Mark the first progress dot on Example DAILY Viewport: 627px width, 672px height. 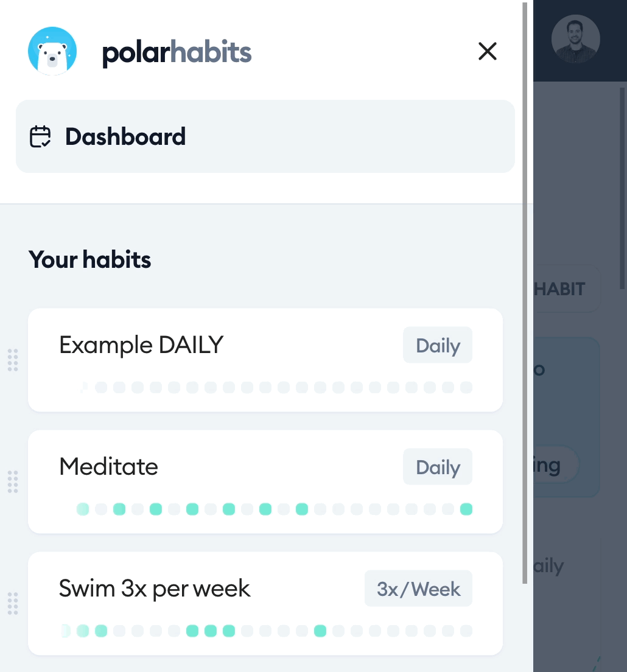pyautogui.click(x=83, y=387)
